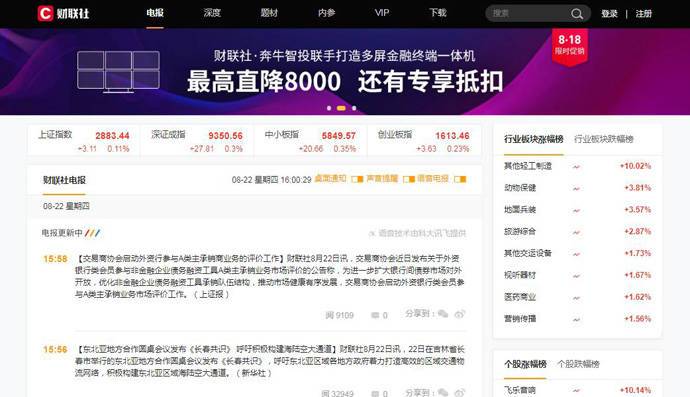
Task: Open trend chart icon for 飞乐音响
Action: (x=576, y=390)
